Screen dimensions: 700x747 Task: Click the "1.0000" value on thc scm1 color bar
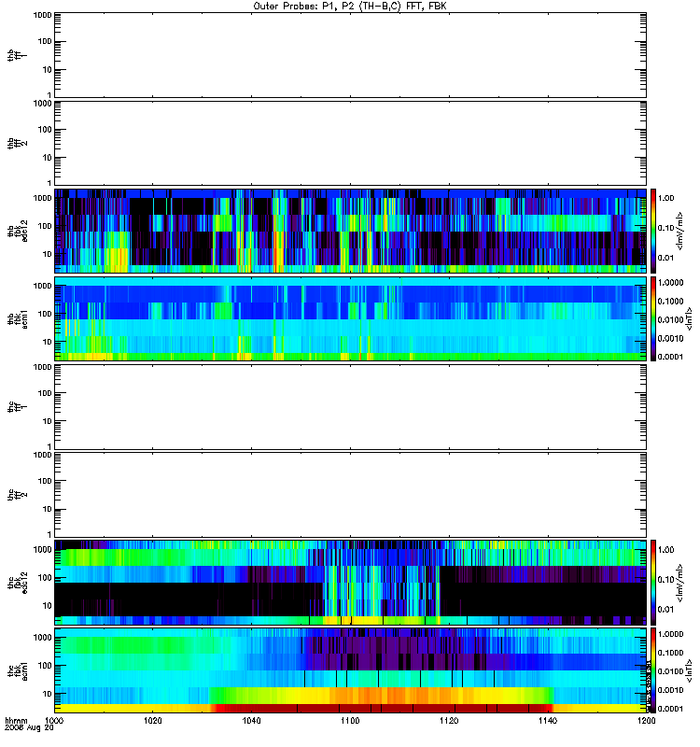pos(670,634)
